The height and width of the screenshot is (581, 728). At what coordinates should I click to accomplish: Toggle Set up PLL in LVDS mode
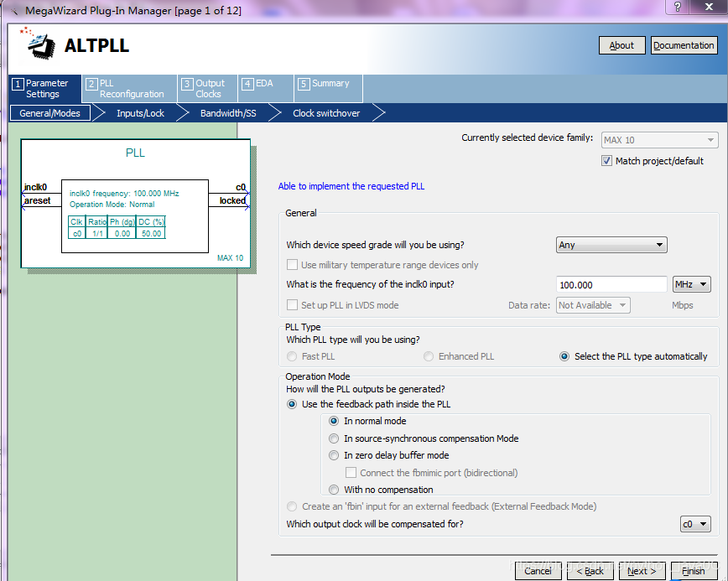coord(292,305)
